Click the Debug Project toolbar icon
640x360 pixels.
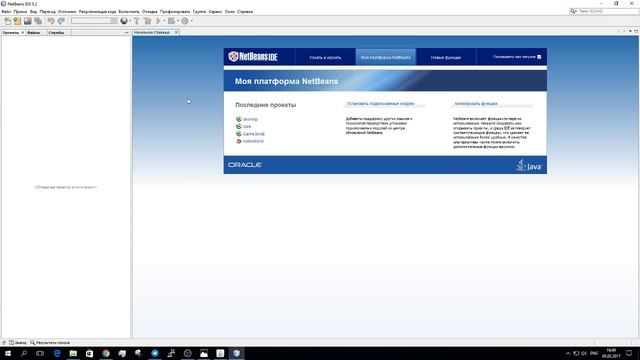click(171, 21)
